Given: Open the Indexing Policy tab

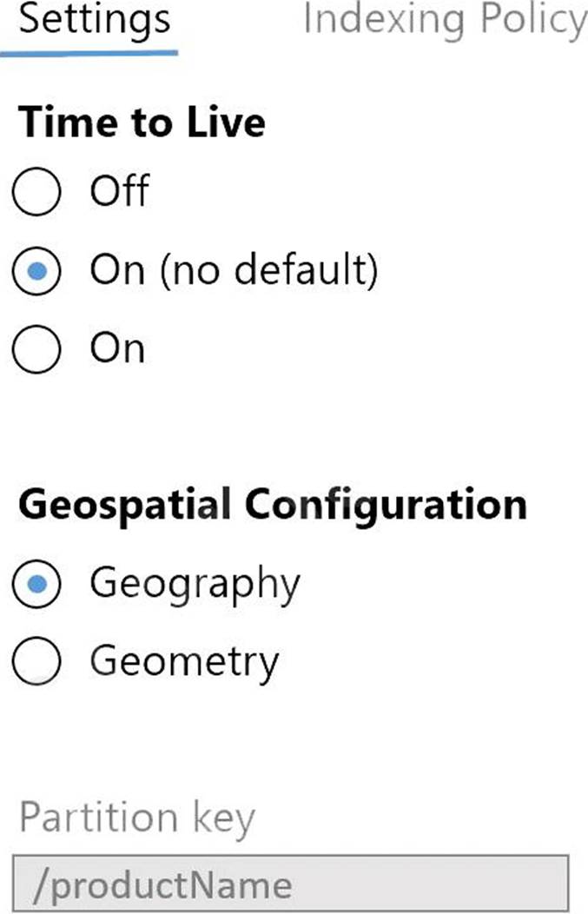Looking at the screenshot, I should [445, 19].
